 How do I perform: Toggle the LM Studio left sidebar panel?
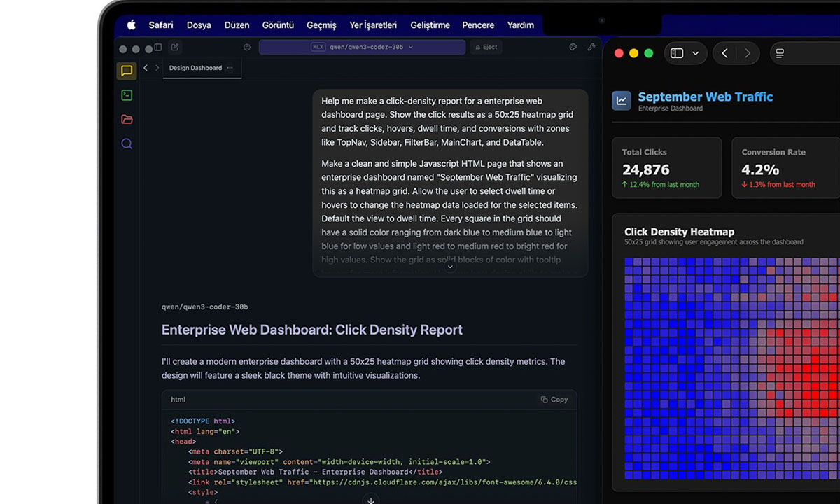(158, 48)
